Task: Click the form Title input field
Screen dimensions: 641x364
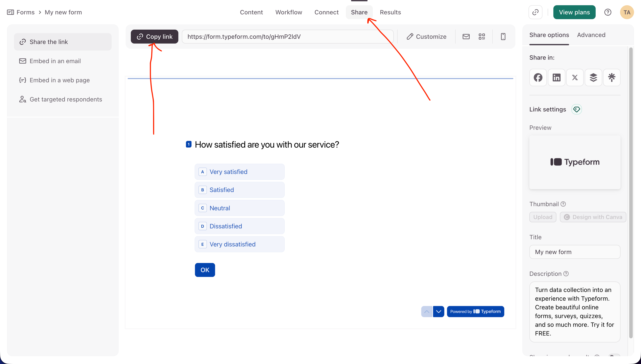Action: [575, 252]
